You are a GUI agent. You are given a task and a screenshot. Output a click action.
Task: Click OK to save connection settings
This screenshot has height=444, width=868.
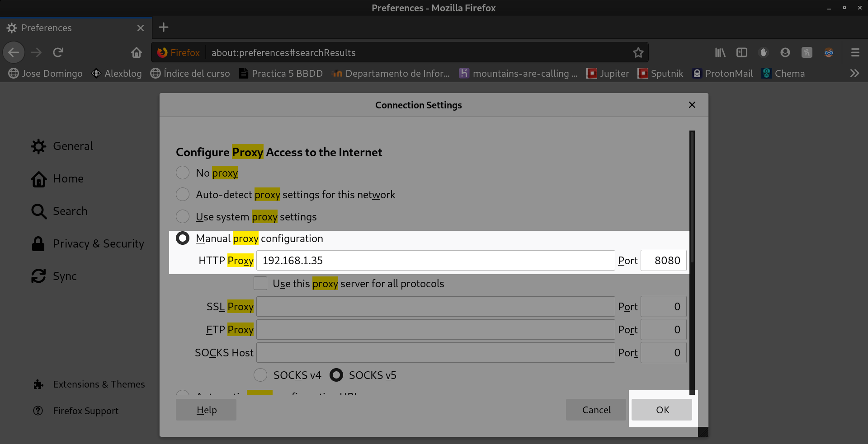click(x=662, y=410)
